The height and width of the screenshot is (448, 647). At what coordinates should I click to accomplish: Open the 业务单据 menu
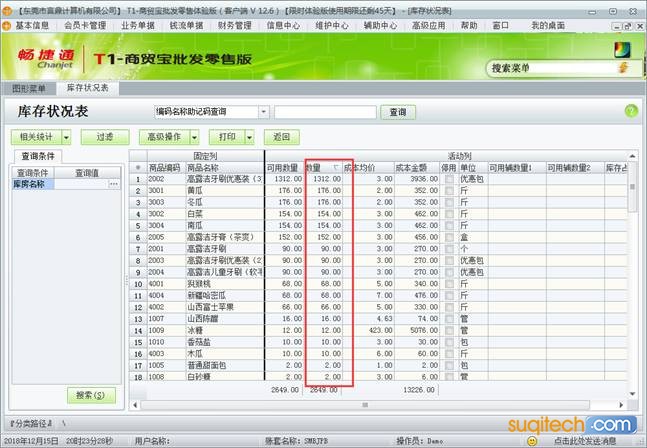[x=138, y=26]
